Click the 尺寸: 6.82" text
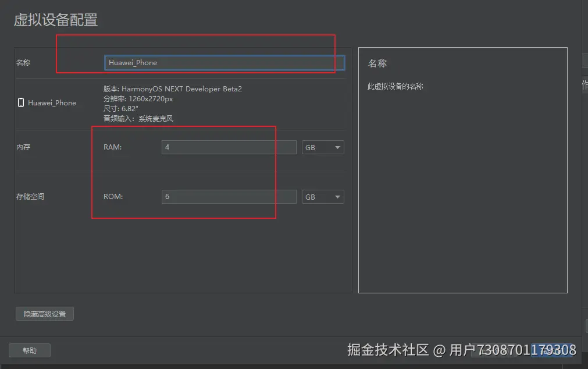The image size is (588, 369). [x=121, y=108]
